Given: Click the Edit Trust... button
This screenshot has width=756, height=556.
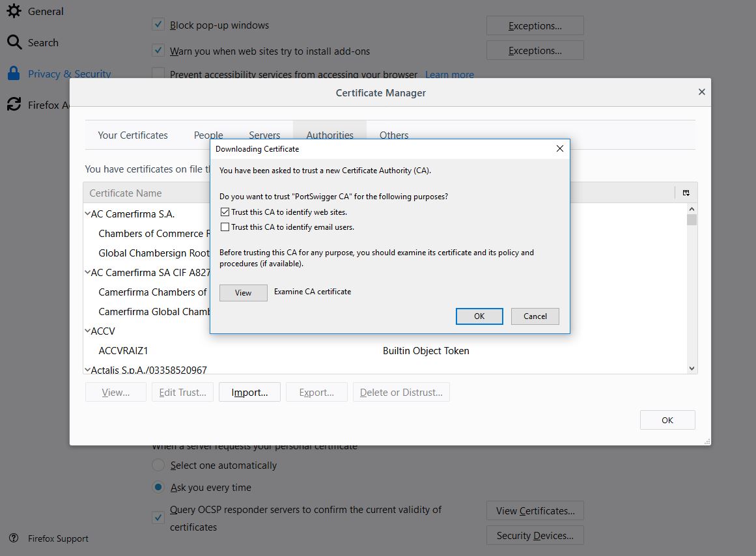Looking at the screenshot, I should point(182,392).
